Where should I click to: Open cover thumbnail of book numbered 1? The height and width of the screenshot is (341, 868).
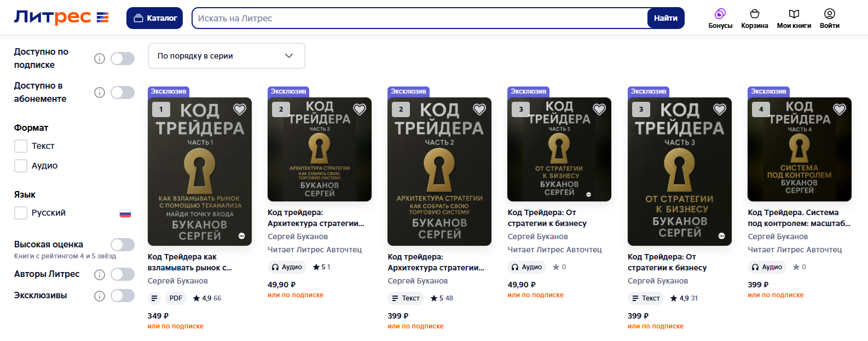coord(200,171)
